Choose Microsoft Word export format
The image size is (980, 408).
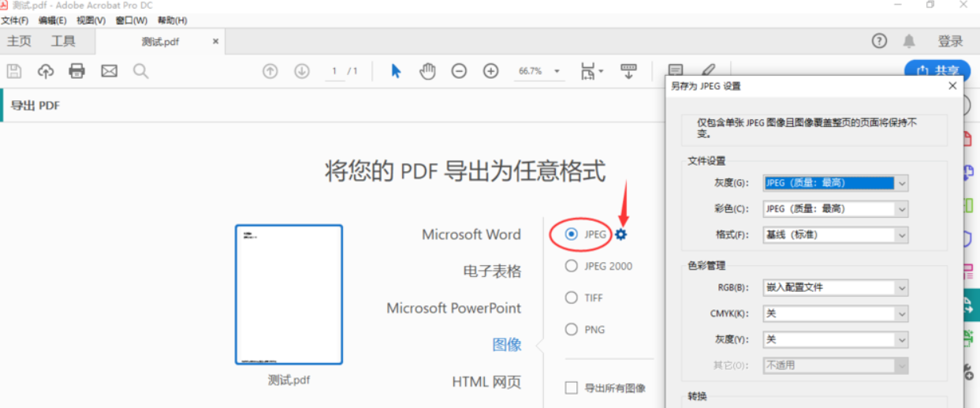tap(471, 234)
